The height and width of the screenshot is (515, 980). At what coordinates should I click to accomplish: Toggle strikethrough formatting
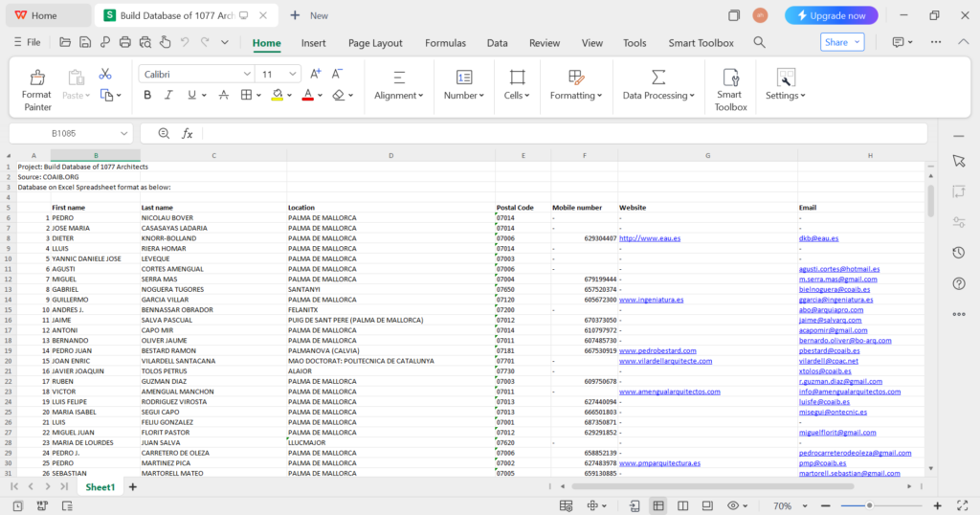223,95
